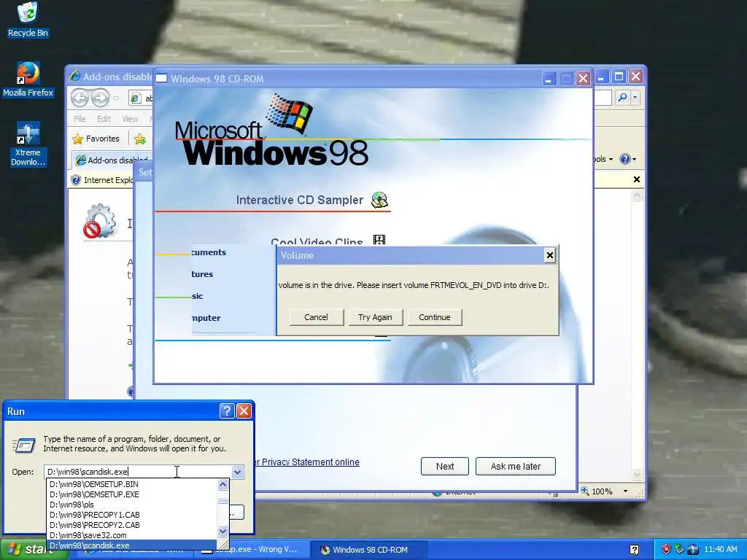The height and width of the screenshot is (560, 747).
Task: Select D:\win98\save32.com from autocomplete list
Action: point(132,535)
